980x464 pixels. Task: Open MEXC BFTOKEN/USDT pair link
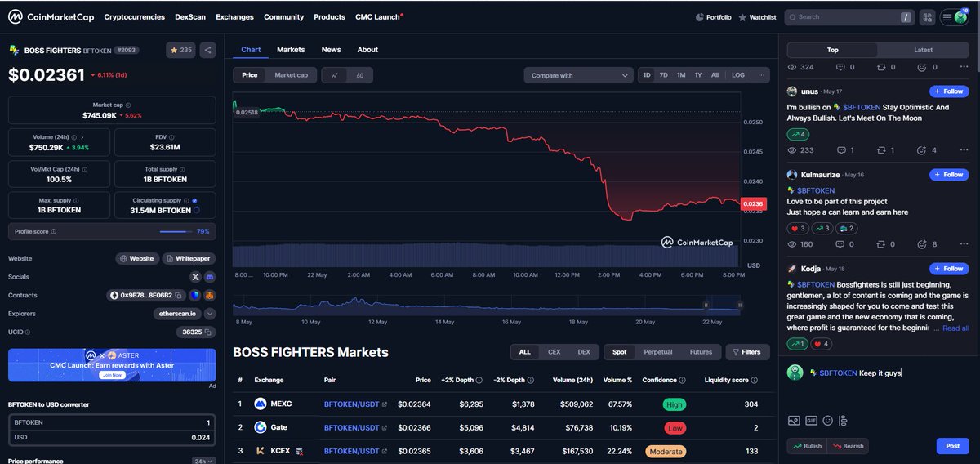point(355,404)
